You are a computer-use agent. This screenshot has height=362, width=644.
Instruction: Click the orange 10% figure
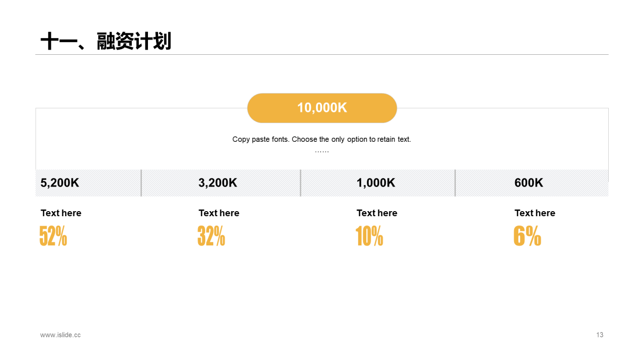click(369, 236)
